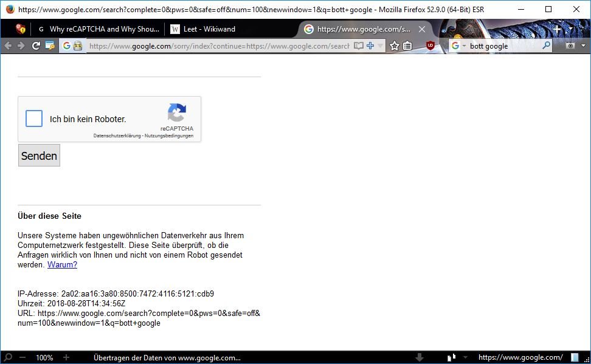Click the reCAPTCHA logo
Viewport: 591px width, 364px height.
point(177,112)
